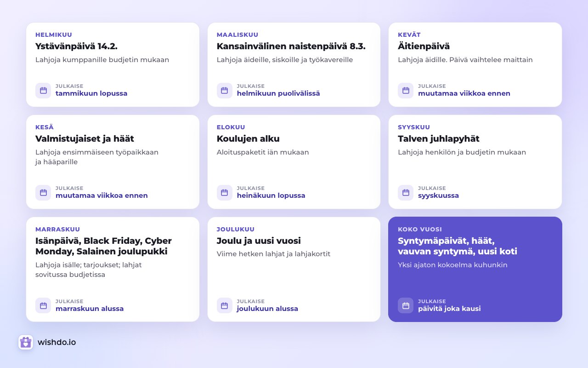Click the 'syyskuussa' publish date
Image resolution: width=588 pixels, height=368 pixels.
[x=438, y=195]
